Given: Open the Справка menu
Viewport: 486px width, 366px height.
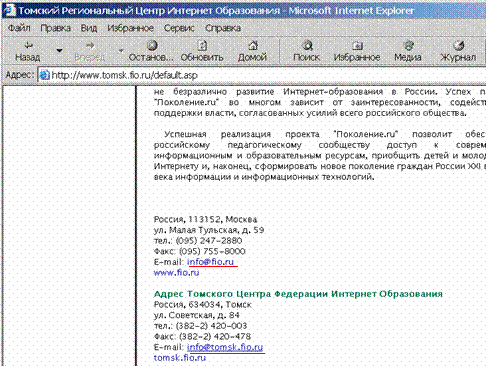Looking at the screenshot, I should click(223, 28).
